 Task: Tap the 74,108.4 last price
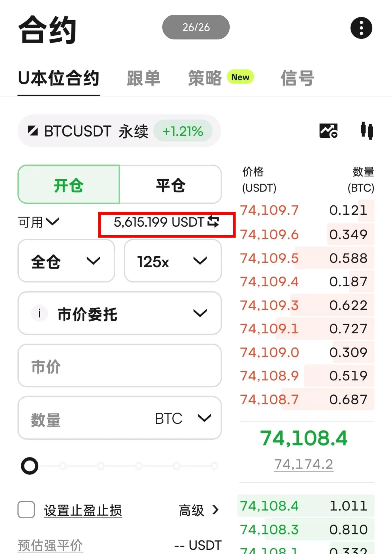click(x=304, y=438)
